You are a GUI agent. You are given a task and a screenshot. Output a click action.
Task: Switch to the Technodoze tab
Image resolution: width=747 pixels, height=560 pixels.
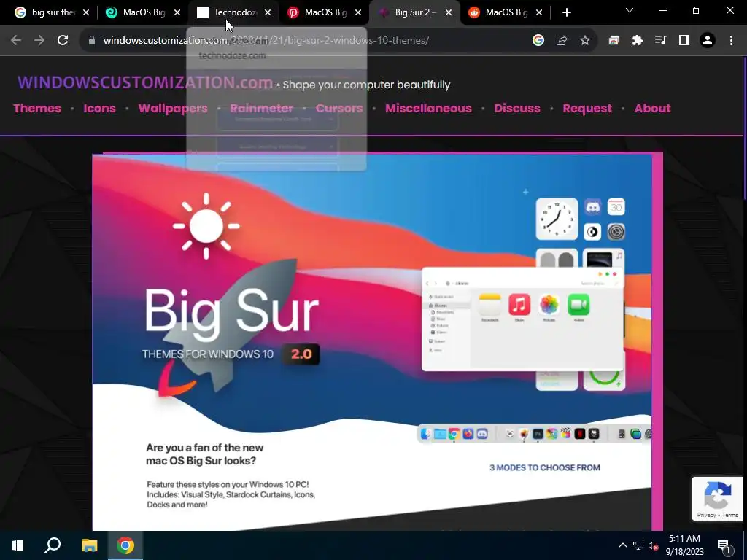click(228, 12)
